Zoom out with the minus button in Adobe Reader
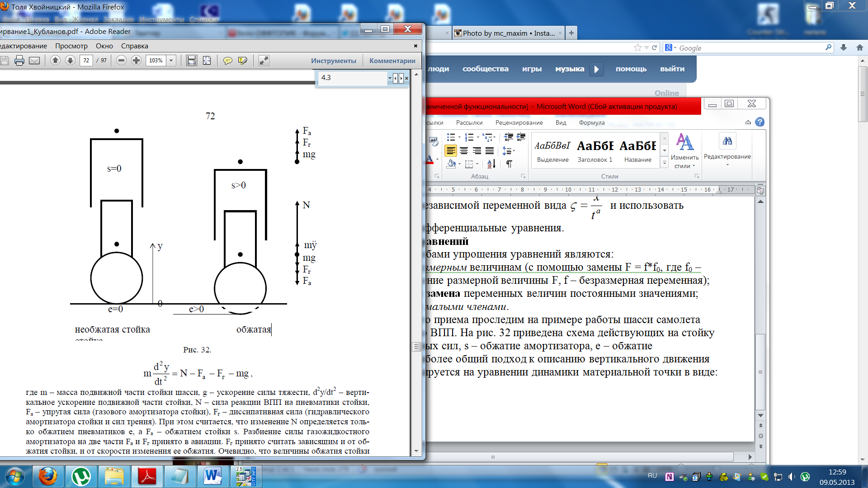The image size is (868, 488). coord(121,61)
